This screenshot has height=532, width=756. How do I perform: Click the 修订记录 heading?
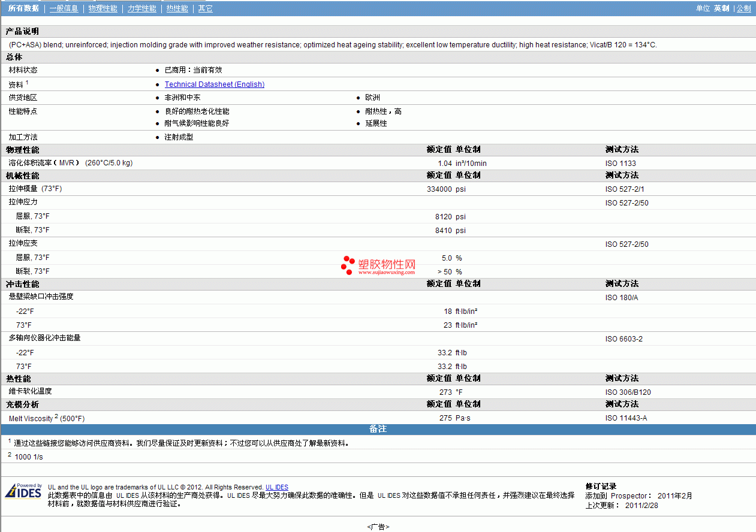point(601,486)
